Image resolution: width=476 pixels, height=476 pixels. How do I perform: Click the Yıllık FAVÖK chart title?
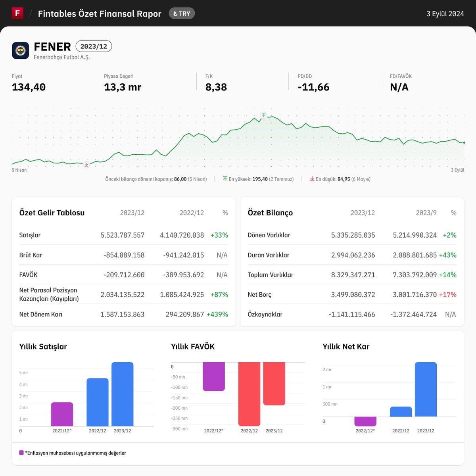[193, 346]
